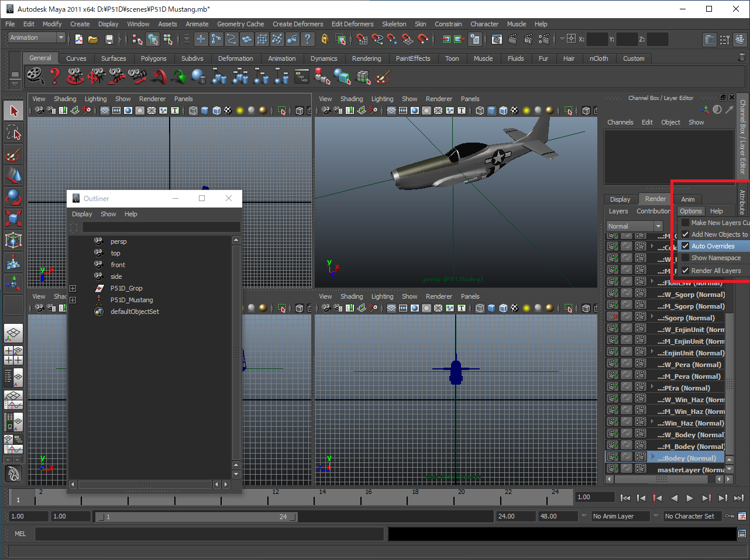Uncheck Render All Layers option
Screen dimensions: 750x560
714,271
